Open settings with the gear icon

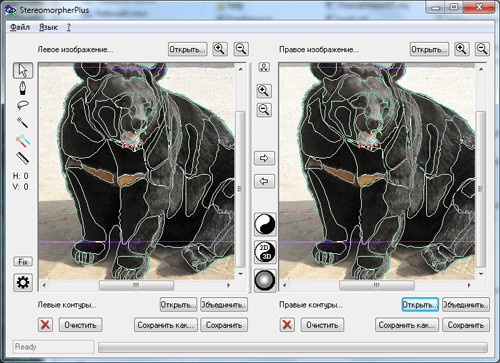click(23, 283)
